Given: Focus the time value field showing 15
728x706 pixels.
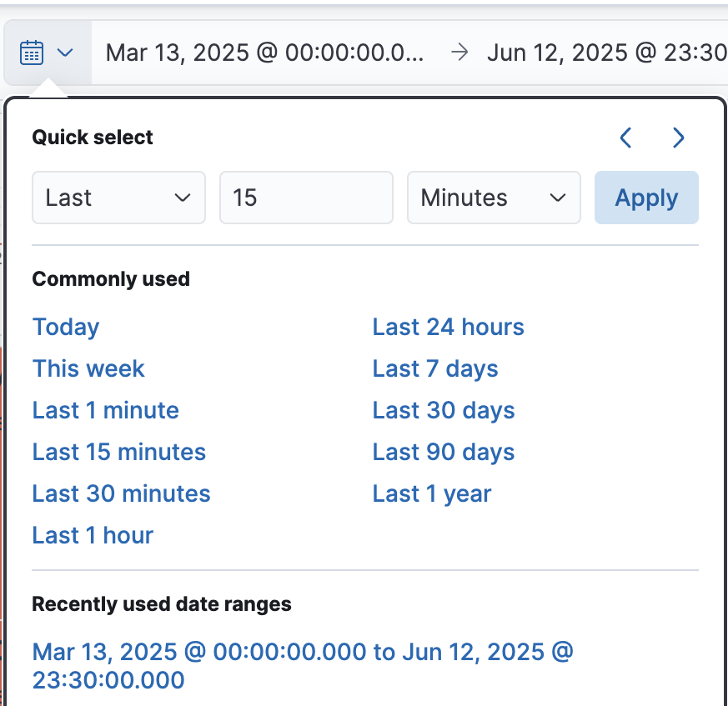Looking at the screenshot, I should pos(306,198).
